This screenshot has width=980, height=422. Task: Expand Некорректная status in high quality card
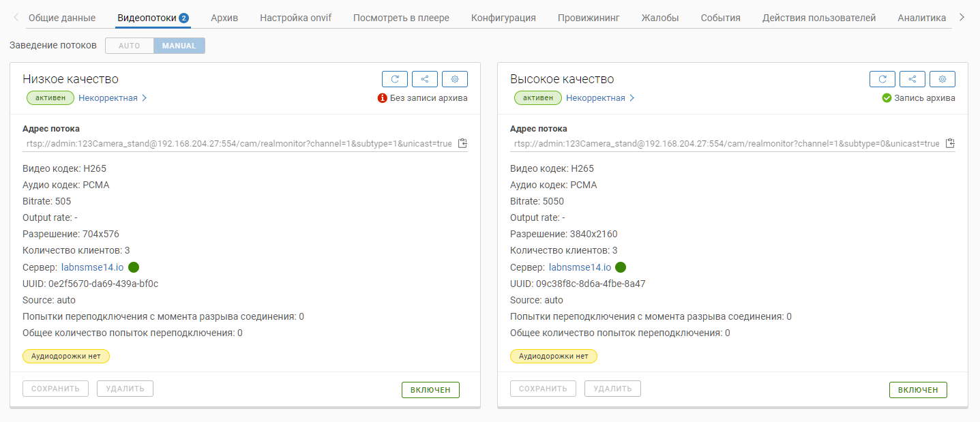[600, 98]
